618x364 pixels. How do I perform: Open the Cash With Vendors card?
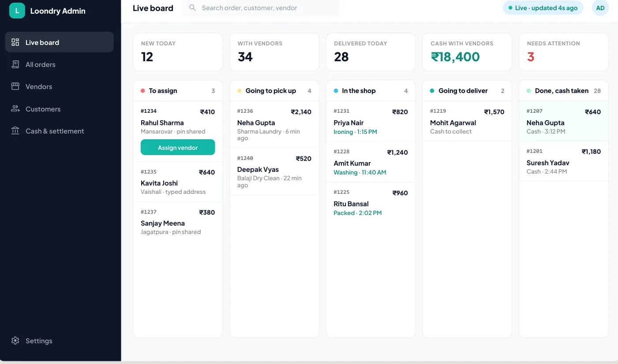(467, 52)
